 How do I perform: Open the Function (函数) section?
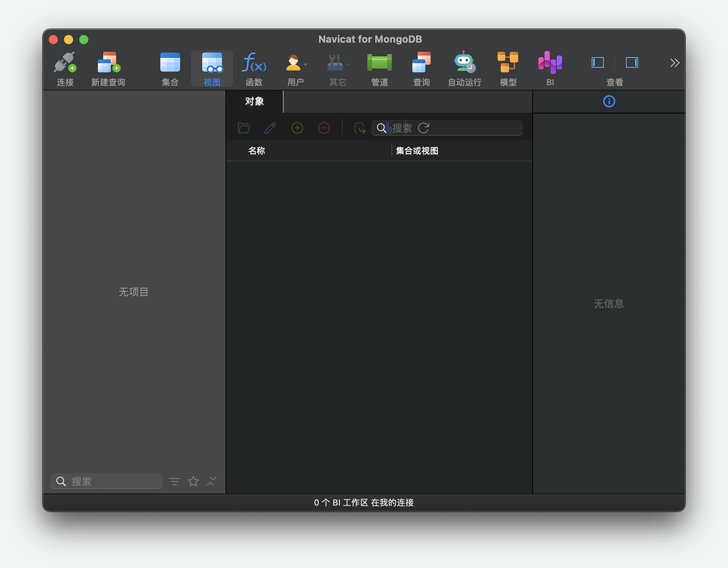[254, 63]
